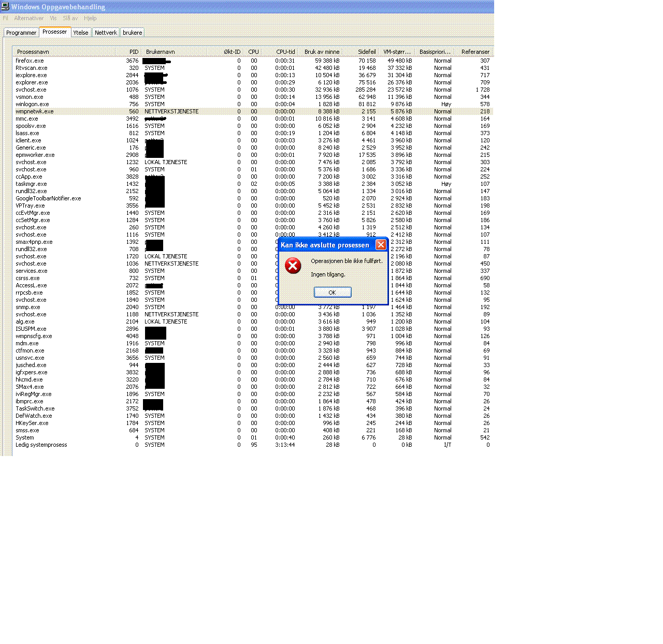Screen dimensions: 663x644
Task: Click the Basispriori… column header
Action: (434, 52)
